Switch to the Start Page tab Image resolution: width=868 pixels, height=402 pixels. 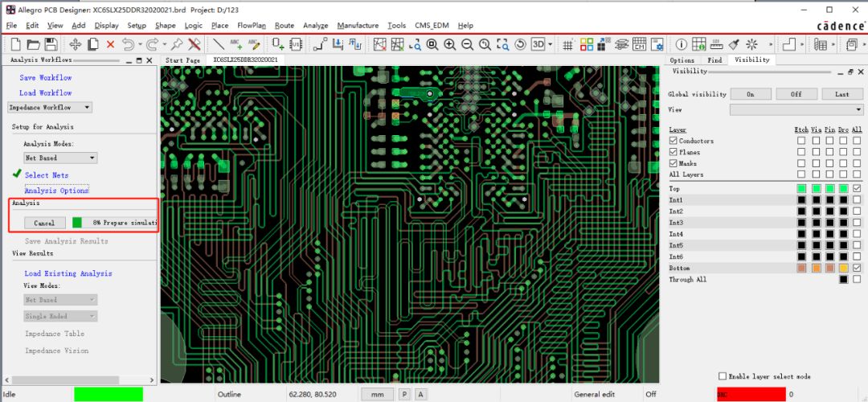point(182,59)
